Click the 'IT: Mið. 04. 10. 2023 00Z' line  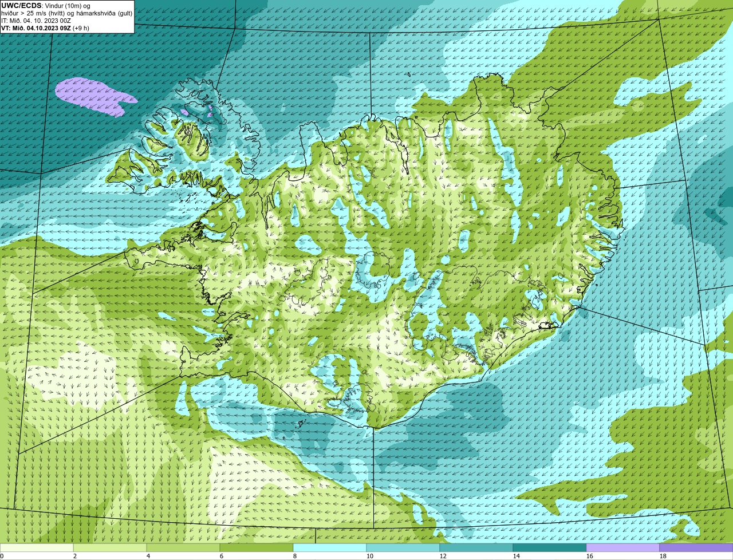(x=36, y=21)
